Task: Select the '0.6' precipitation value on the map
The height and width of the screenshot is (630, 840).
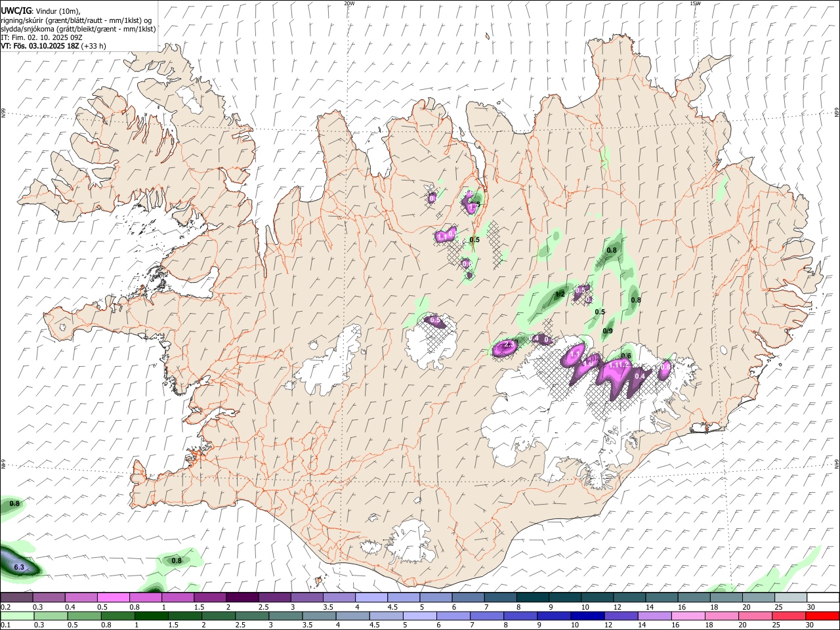Action: pos(626,356)
